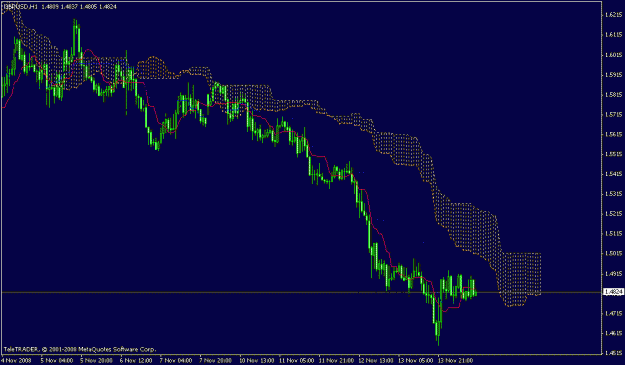The height and width of the screenshot is (365, 625).
Task: Click the 1.5515 price scale label
Action: coord(613,154)
